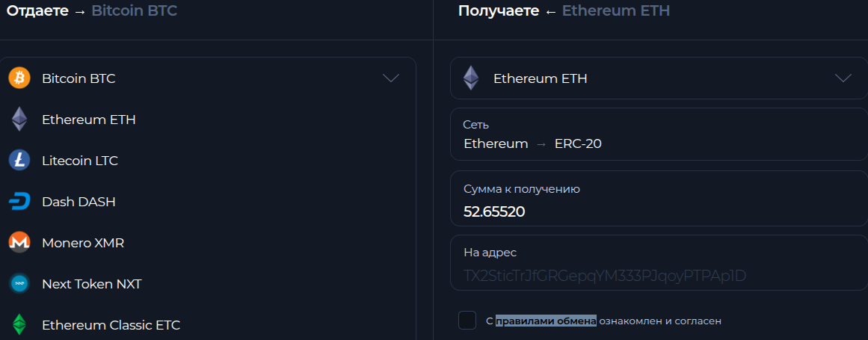Click the Ethereum icon in the receive selector
The image size is (868, 340).
(x=471, y=78)
